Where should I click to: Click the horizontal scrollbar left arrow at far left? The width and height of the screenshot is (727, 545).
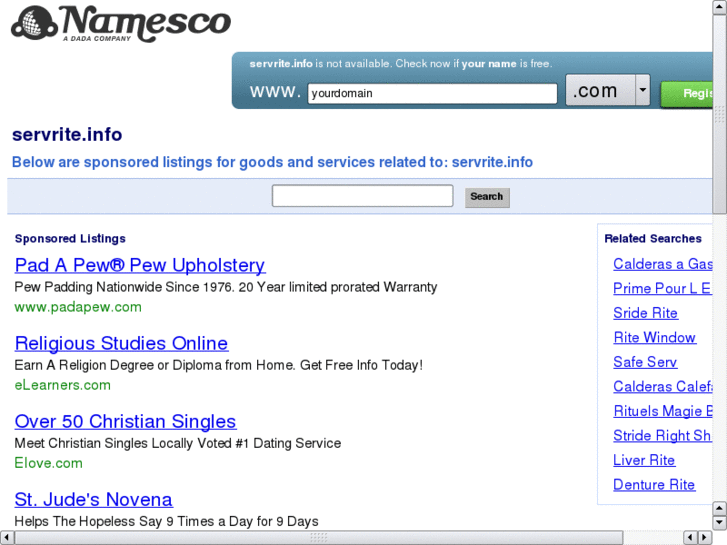[x=6, y=538]
